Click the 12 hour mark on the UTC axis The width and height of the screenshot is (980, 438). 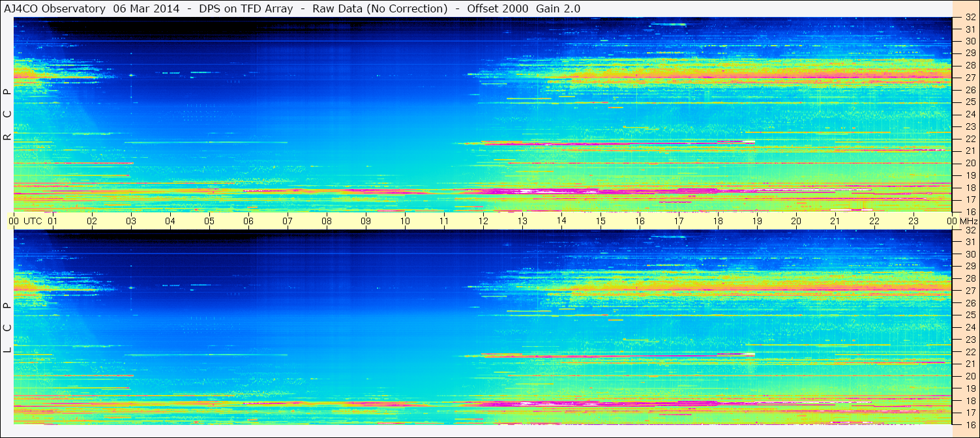point(483,221)
